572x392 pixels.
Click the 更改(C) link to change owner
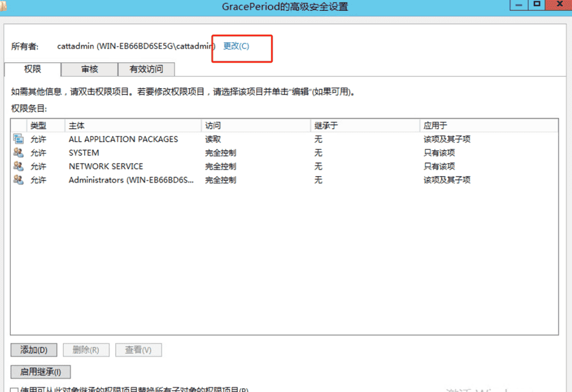click(236, 46)
